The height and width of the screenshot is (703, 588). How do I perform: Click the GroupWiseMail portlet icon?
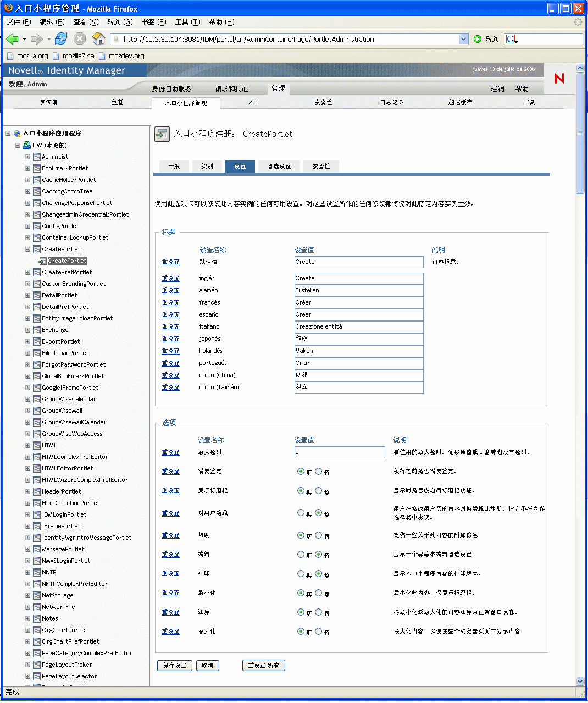(37, 411)
